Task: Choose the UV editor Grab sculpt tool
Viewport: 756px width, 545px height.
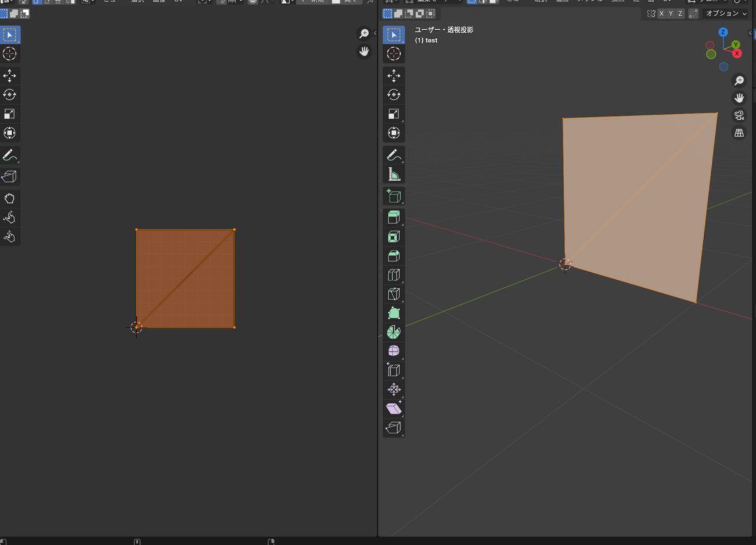Action: point(9,198)
